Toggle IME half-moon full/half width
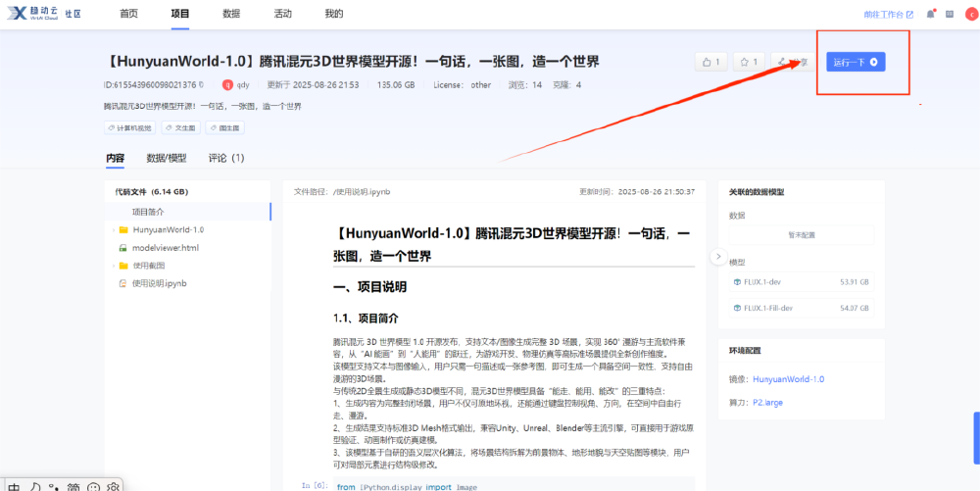Viewport: 980px width, 491px height. 35,487
